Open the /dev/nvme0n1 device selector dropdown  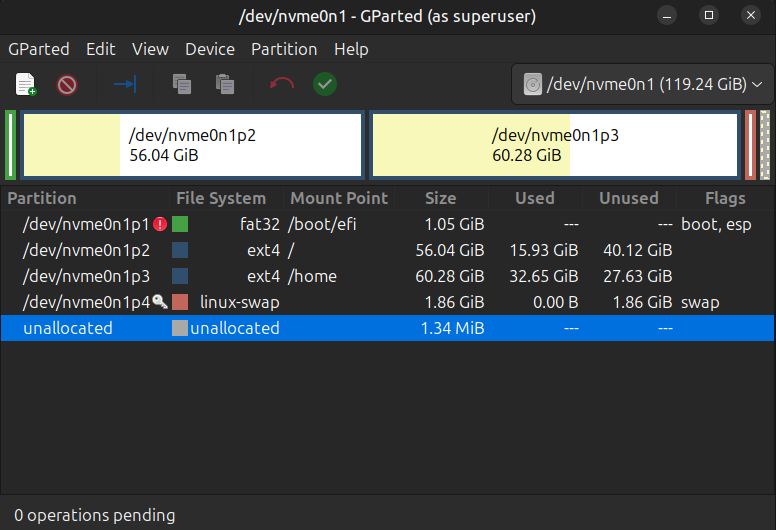point(641,85)
